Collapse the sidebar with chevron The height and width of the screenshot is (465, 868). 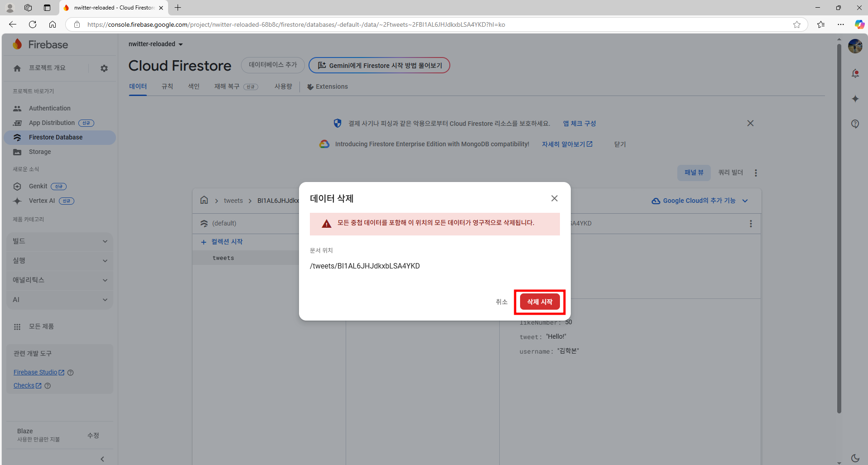tap(102, 459)
